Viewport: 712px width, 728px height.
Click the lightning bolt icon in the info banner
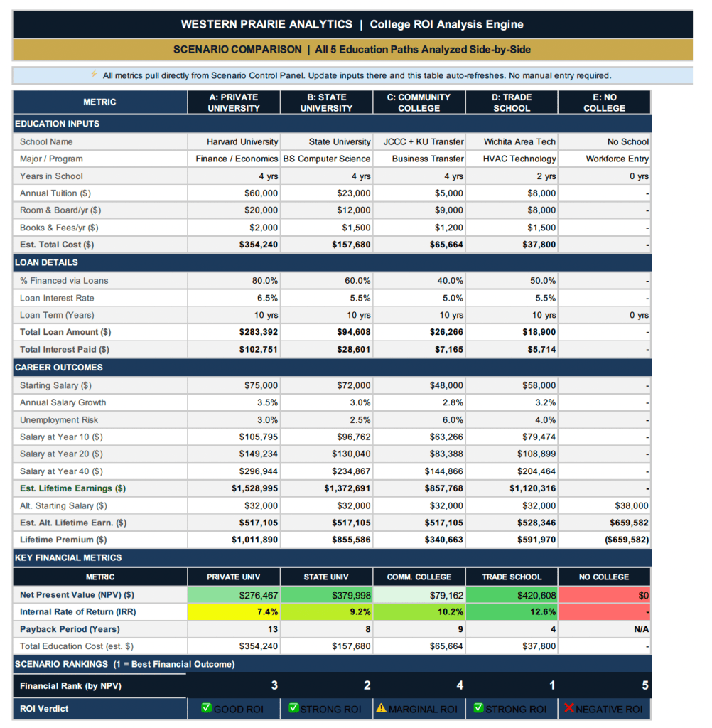pyautogui.click(x=94, y=75)
